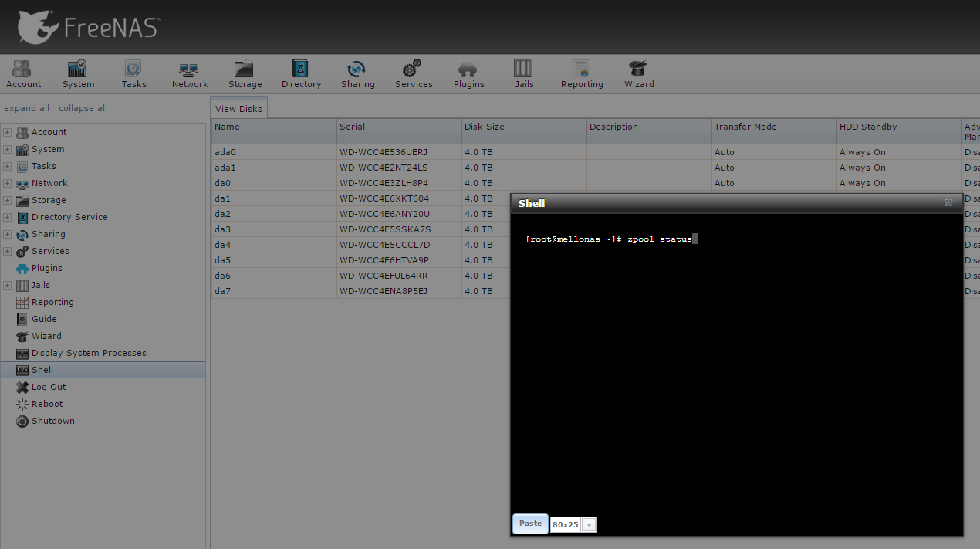Open the terminal size 80x25 dropdown

[588, 525]
